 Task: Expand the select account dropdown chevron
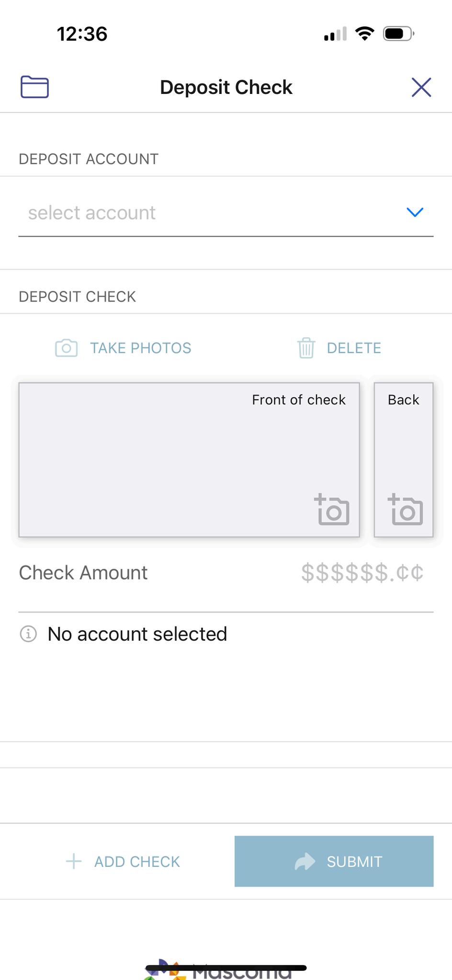pyautogui.click(x=415, y=212)
